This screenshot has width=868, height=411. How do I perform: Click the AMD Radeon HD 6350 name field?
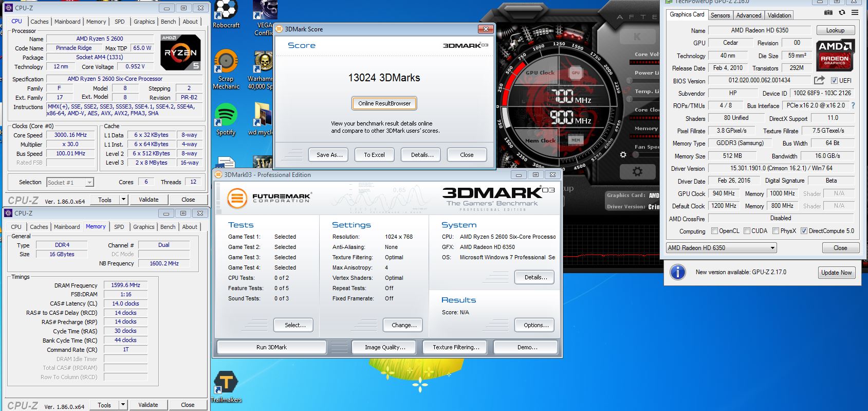[x=759, y=30]
